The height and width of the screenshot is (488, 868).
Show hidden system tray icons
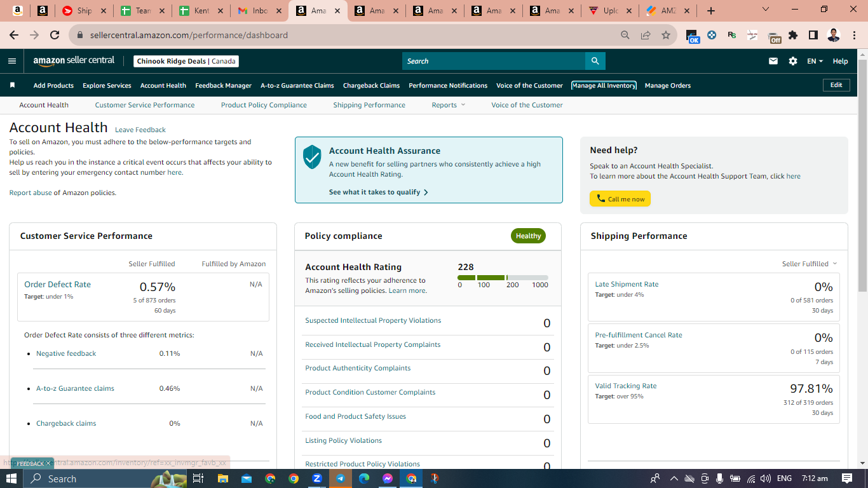tap(674, 478)
